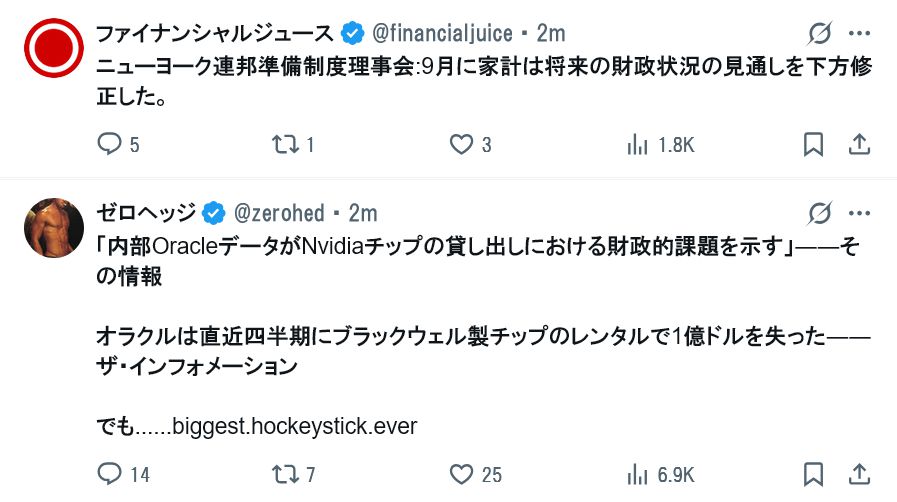The width and height of the screenshot is (897, 502).
Task: View analytics of zerohed tweet
Action: pyautogui.click(x=637, y=474)
